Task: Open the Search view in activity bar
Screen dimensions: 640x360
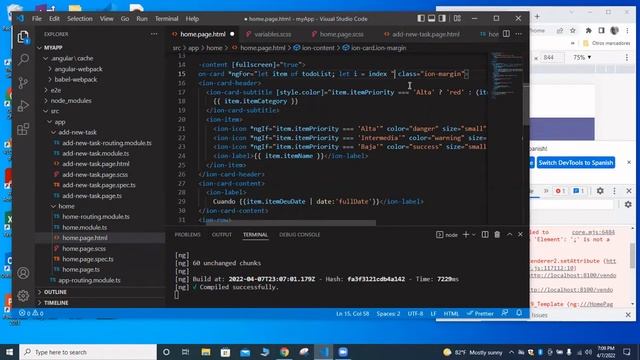Action: click(x=23, y=60)
